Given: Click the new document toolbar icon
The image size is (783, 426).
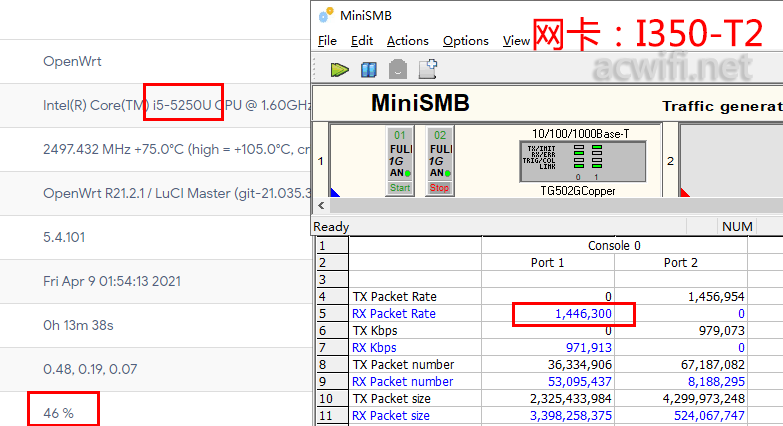Looking at the screenshot, I should pos(428,69).
